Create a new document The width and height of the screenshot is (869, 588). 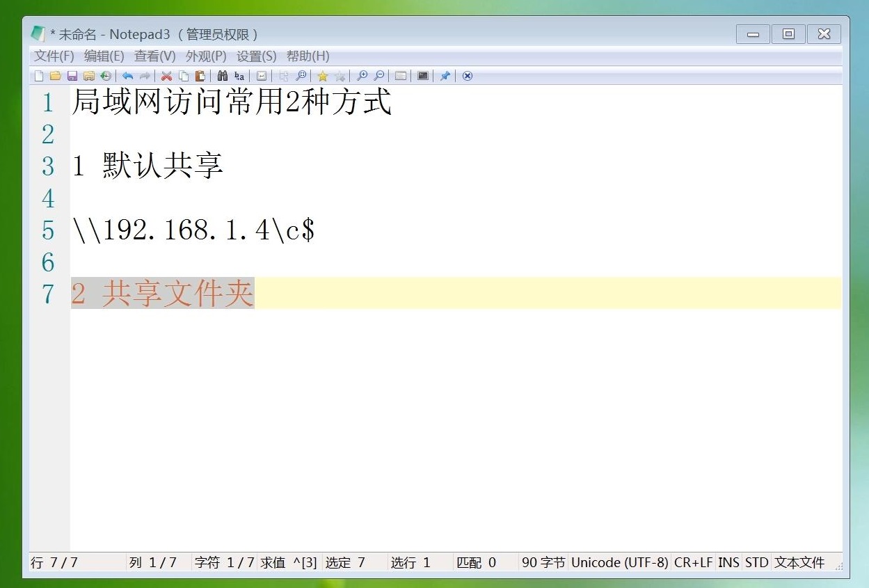point(38,76)
